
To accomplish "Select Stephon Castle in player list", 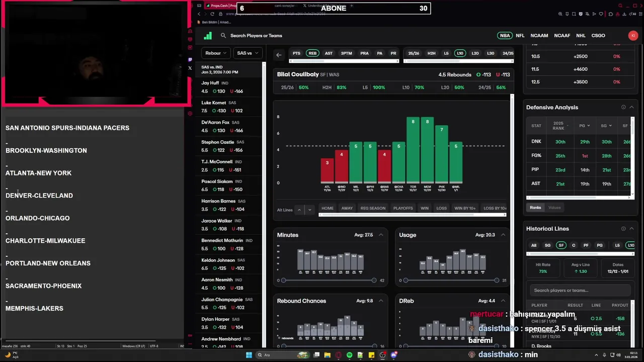I will click(x=230, y=146).
